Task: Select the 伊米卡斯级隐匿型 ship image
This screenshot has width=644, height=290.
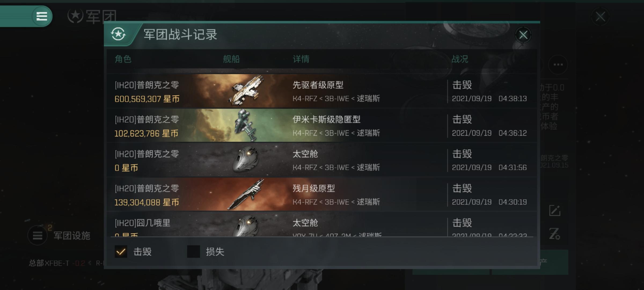Action: pyautogui.click(x=246, y=125)
